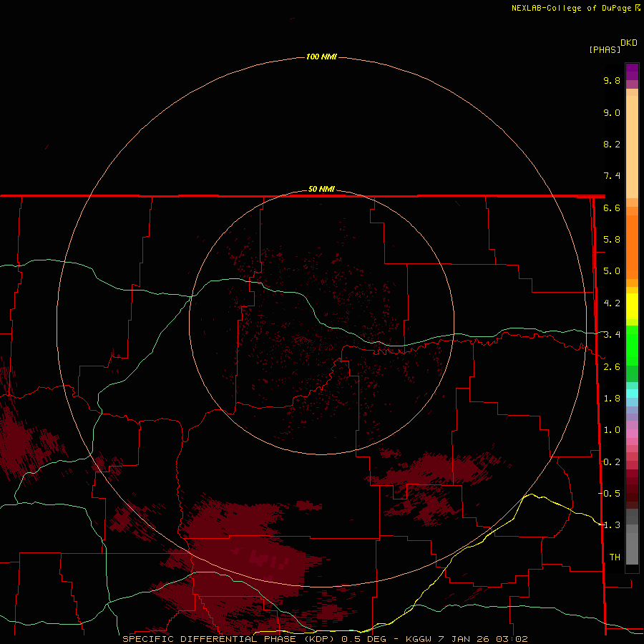This screenshot has width=644, height=644.
Task: Click the DKD product code label
Action: [629, 42]
